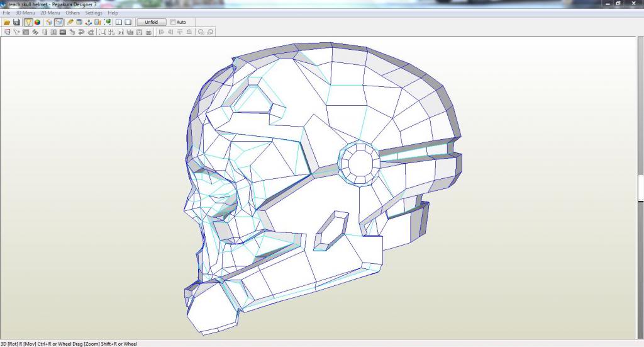Viewport: 644px width, 347px height.
Task: Enable the Auto checkbox
Action: click(x=173, y=22)
